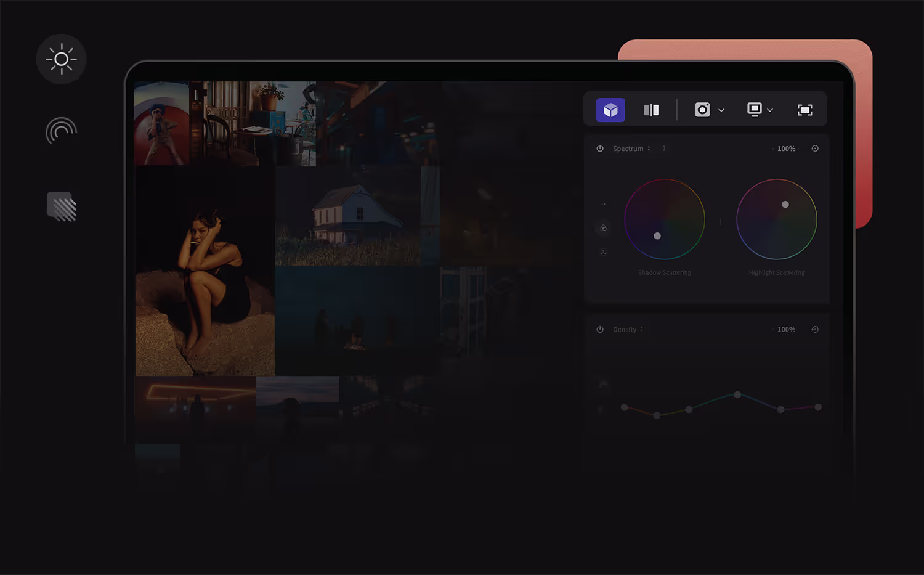Image resolution: width=924 pixels, height=575 pixels.
Task: Select the striped grain texture icon
Action: click(62, 206)
